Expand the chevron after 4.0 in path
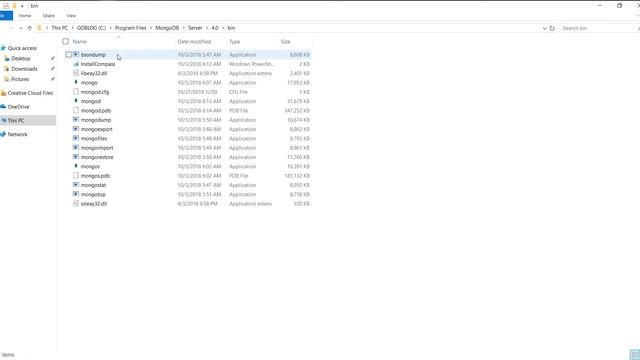This screenshot has height=360, width=640. point(223,28)
